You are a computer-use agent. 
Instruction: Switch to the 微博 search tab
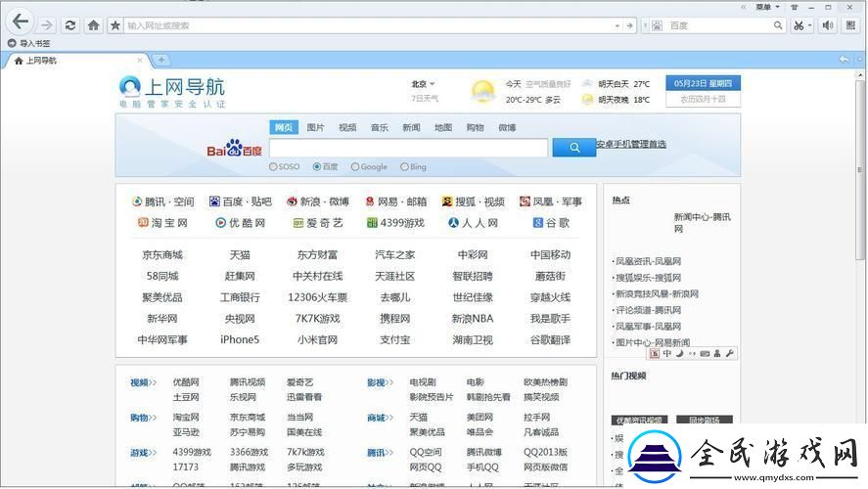point(507,127)
